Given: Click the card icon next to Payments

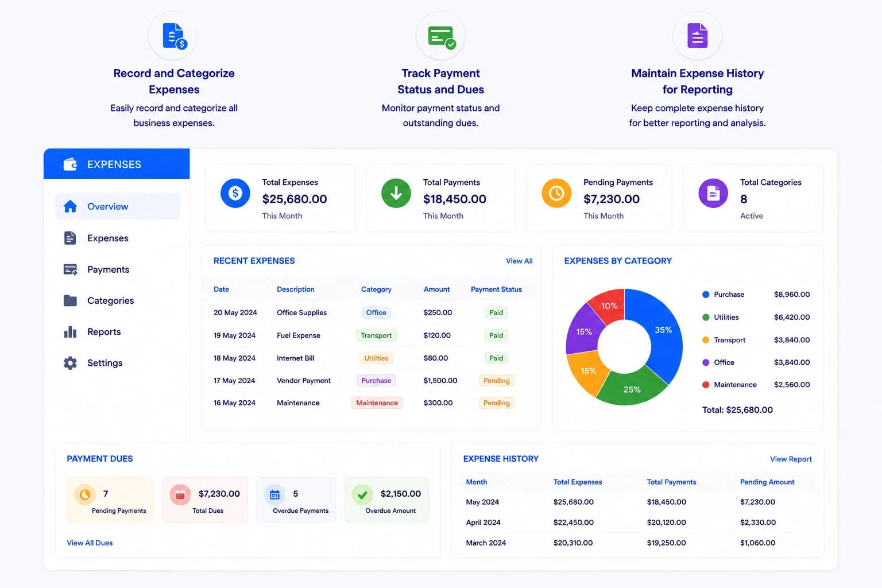Looking at the screenshot, I should click(70, 269).
